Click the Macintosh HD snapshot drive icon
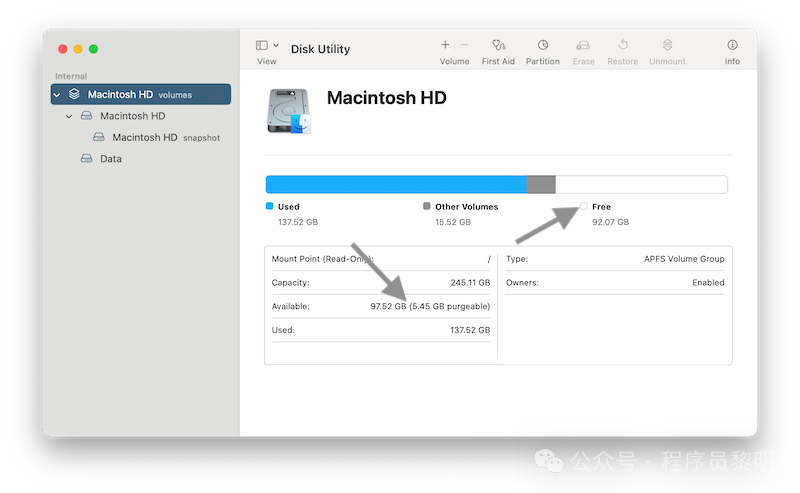This screenshot has width=800, height=493. pos(99,137)
